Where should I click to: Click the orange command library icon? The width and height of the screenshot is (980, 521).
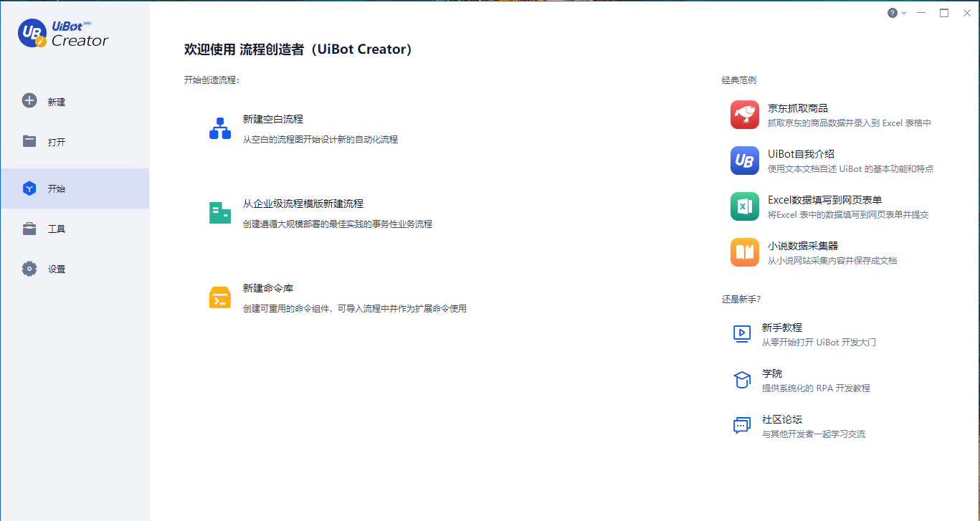[220, 297]
